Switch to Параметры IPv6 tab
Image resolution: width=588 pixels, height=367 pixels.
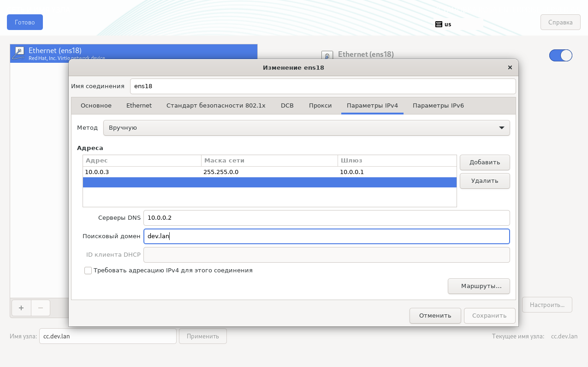coord(438,106)
